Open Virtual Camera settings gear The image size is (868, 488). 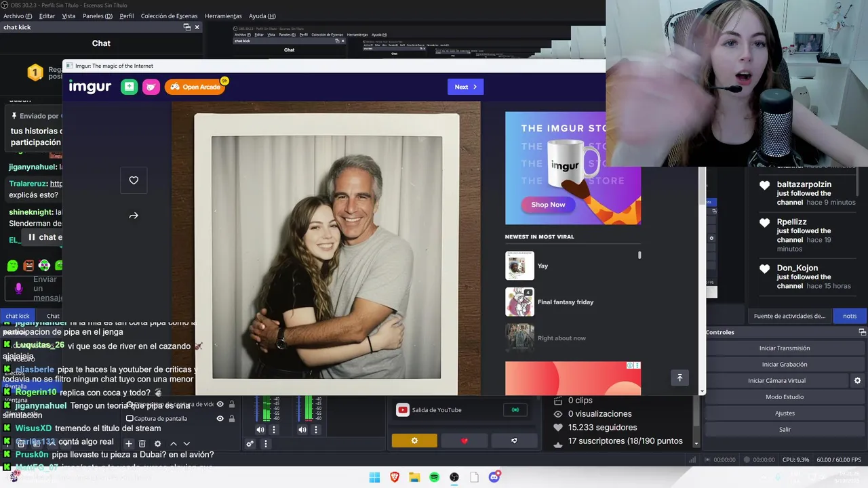857,381
